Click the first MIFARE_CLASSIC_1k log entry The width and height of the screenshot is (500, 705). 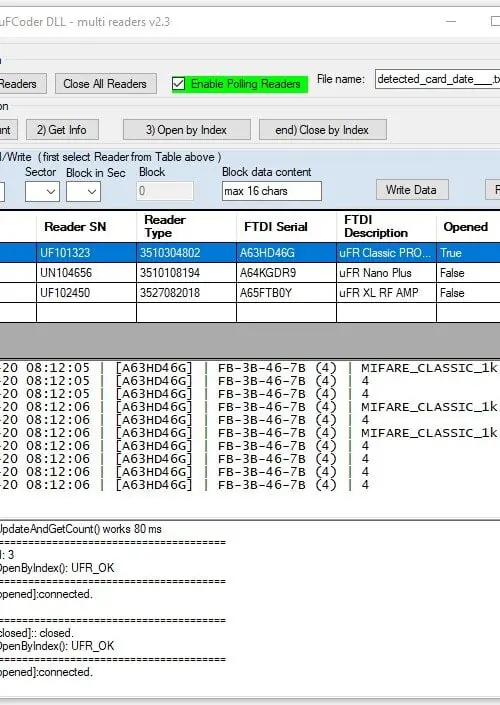(x=429, y=368)
